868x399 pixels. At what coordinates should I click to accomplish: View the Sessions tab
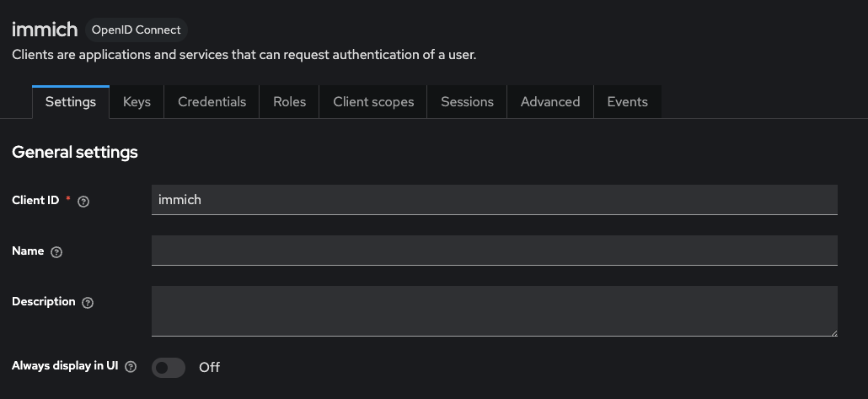click(x=467, y=102)
